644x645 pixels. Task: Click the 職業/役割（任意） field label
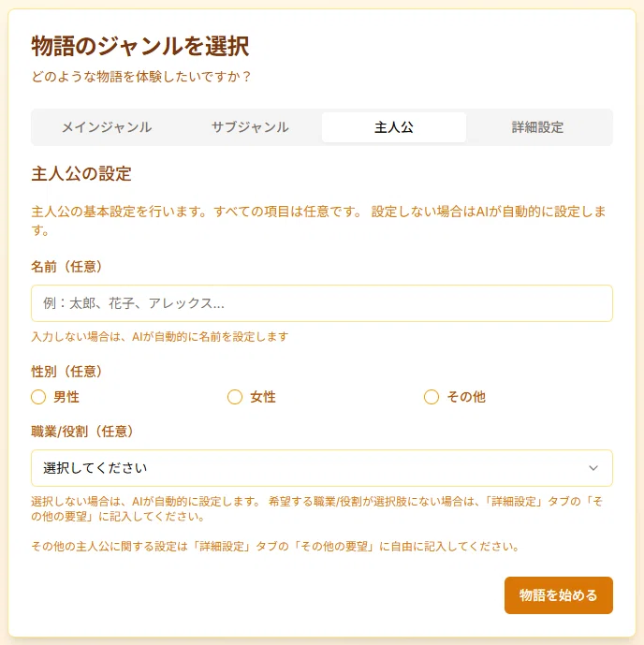tap(82, 432)
